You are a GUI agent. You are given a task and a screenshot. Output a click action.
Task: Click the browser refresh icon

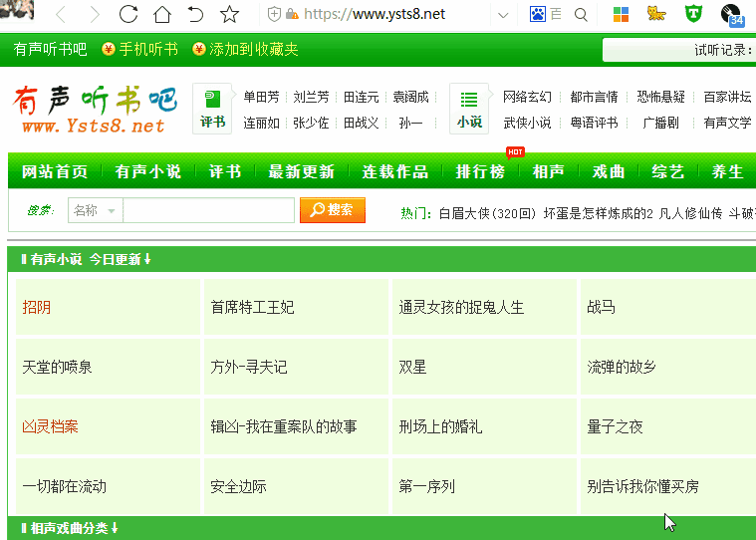point(128,14)
